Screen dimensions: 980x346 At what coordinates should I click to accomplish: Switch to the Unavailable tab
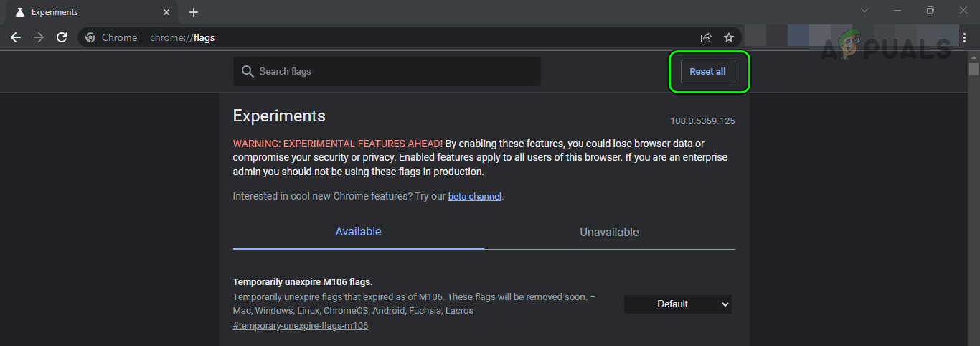point(610,233)
